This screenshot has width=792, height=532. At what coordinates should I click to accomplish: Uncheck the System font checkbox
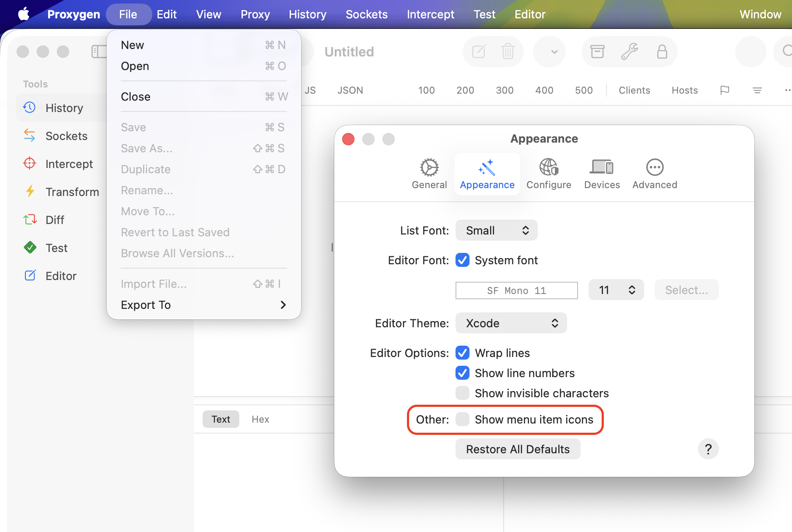463,260
